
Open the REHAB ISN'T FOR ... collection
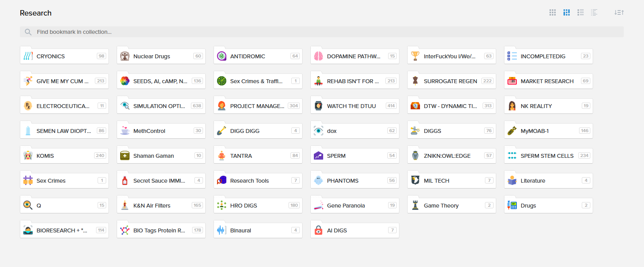355,81
